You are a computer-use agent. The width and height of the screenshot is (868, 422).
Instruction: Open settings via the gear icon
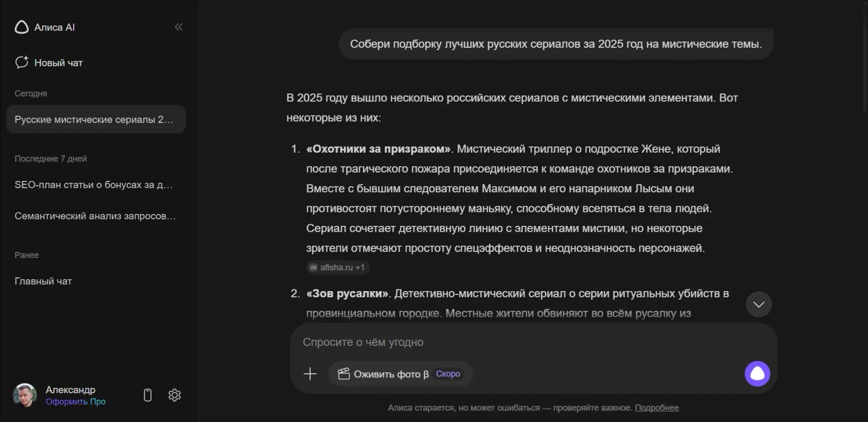pyautogui.click(x=174, y=395)
